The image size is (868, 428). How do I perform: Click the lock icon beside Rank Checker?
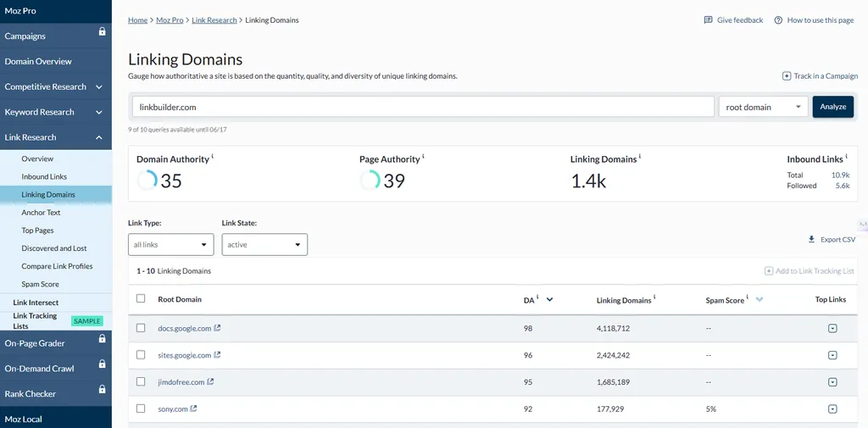(x=102, y=389)
